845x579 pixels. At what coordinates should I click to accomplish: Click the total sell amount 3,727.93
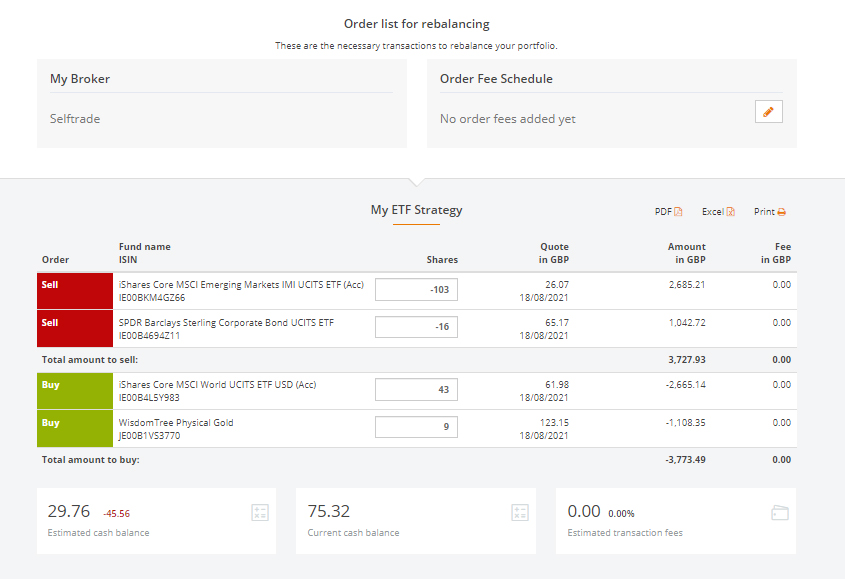(687, 360)
